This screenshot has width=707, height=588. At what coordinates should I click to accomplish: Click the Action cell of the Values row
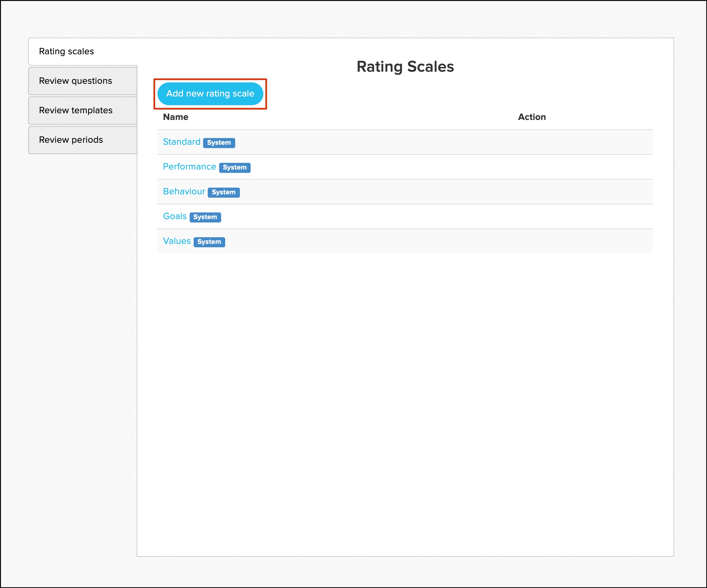point(532,241)
